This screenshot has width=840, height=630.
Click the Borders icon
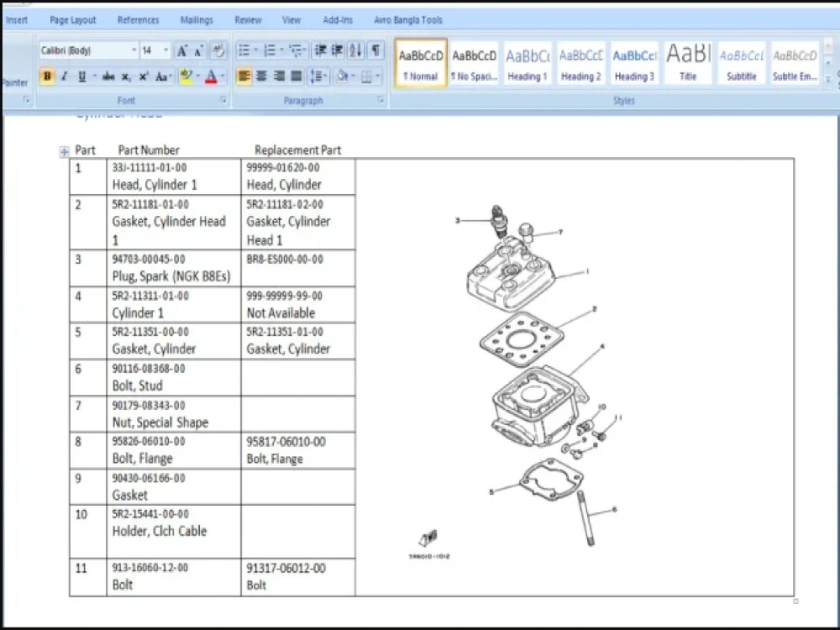click(x=366, y=76)
